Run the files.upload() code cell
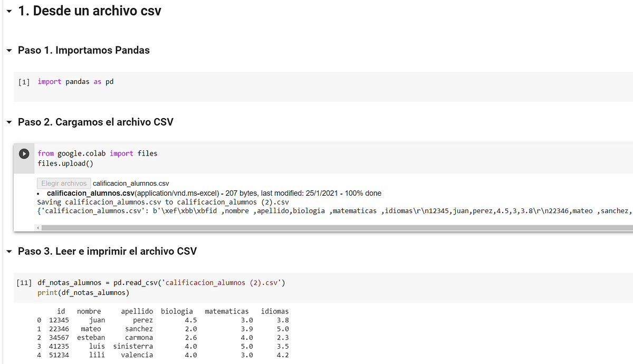The image size is (633, 364). pos(24,154)
